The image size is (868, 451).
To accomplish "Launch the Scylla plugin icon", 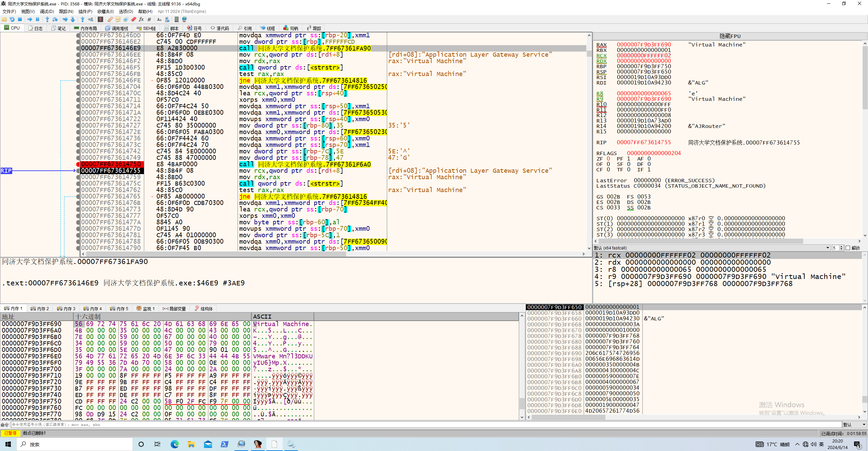I will tap(100, 19).
